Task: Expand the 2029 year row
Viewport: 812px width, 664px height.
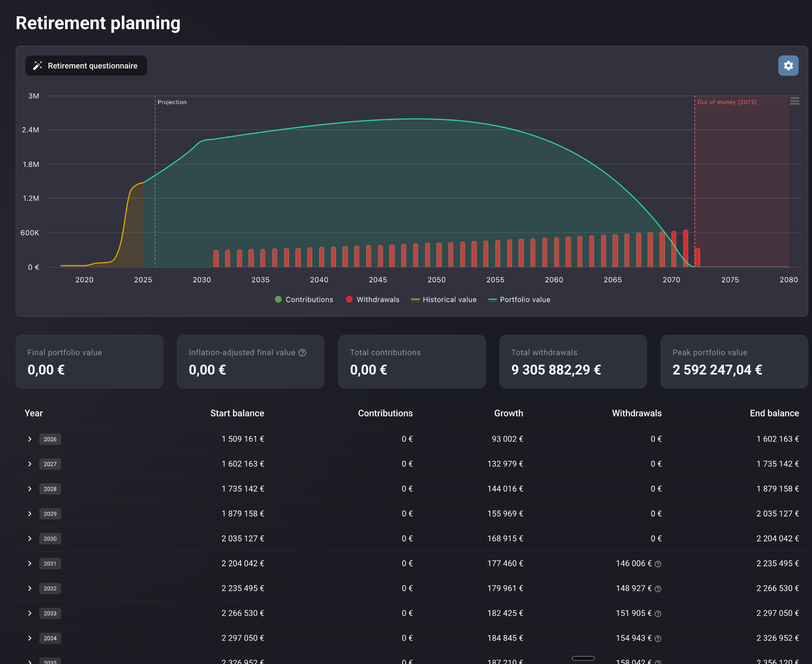Action: [x=30, y=514]
